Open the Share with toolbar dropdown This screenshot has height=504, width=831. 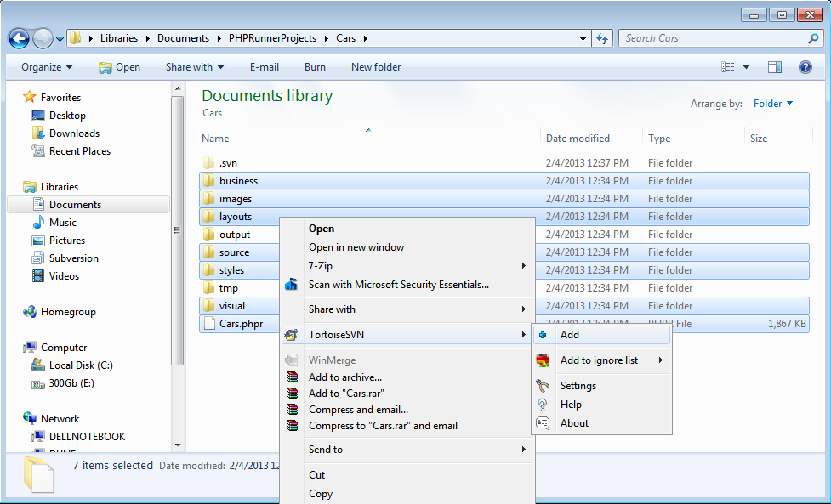point(195,67)
